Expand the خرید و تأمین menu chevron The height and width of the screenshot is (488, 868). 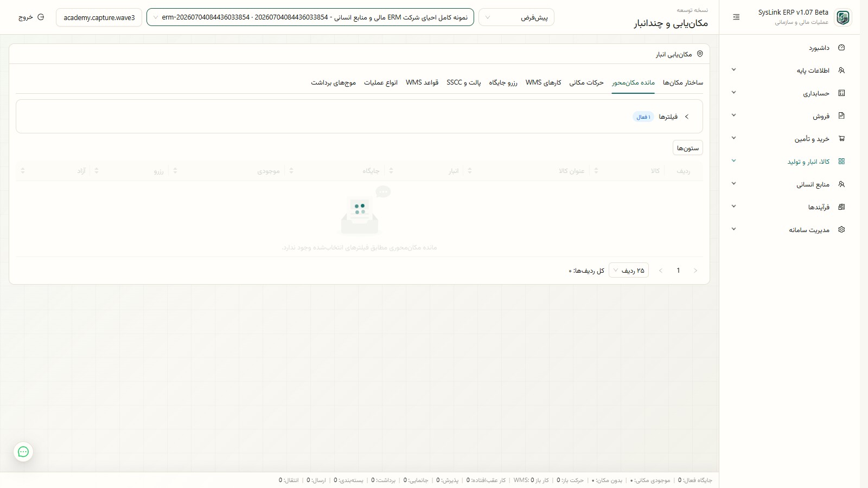[x=733, y=138]
